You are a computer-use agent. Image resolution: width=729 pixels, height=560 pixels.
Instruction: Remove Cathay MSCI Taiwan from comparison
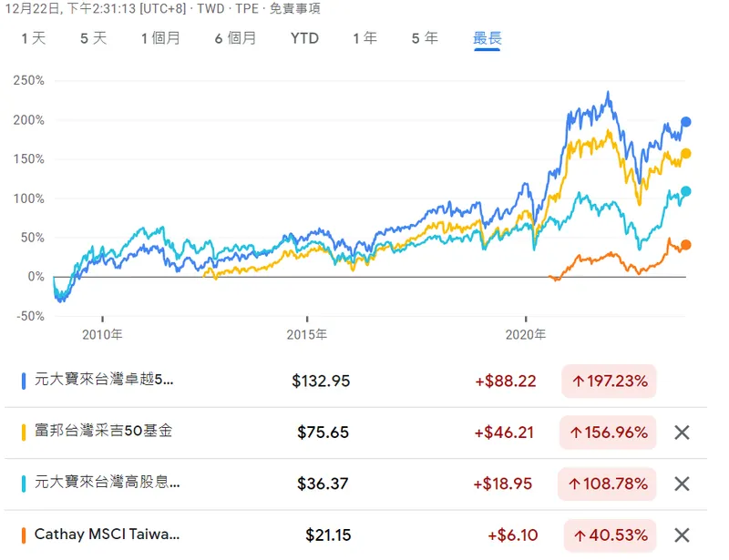tap(682, 535)
